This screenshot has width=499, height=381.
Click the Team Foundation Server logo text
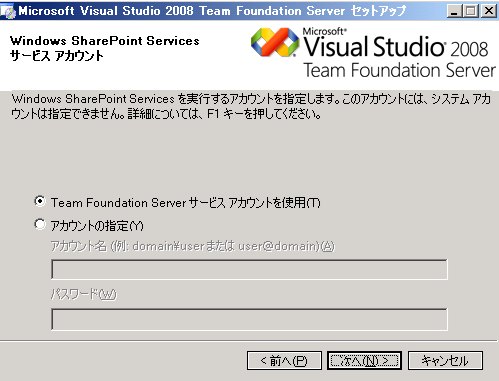400,70
